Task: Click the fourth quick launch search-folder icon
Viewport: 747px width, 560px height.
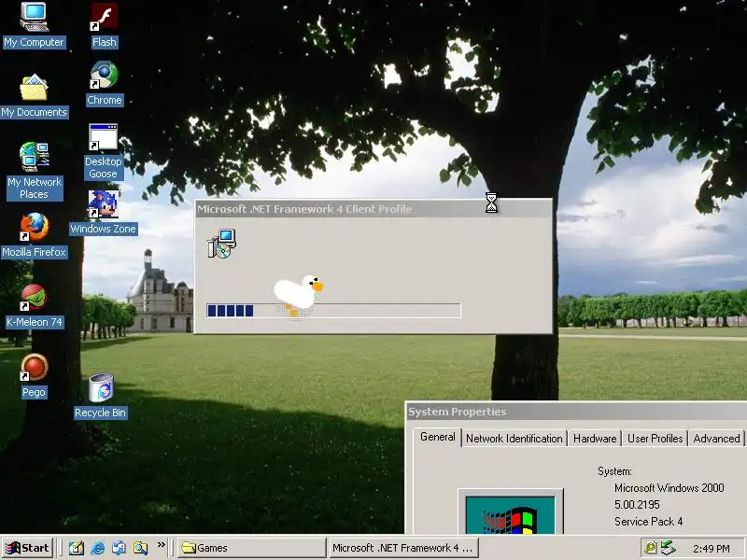Action: 141,548
